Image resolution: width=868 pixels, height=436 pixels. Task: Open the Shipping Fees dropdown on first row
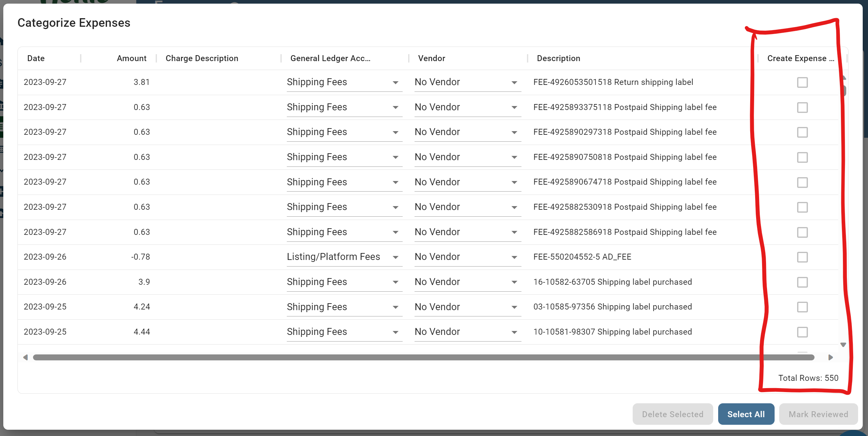click(395, 82)
